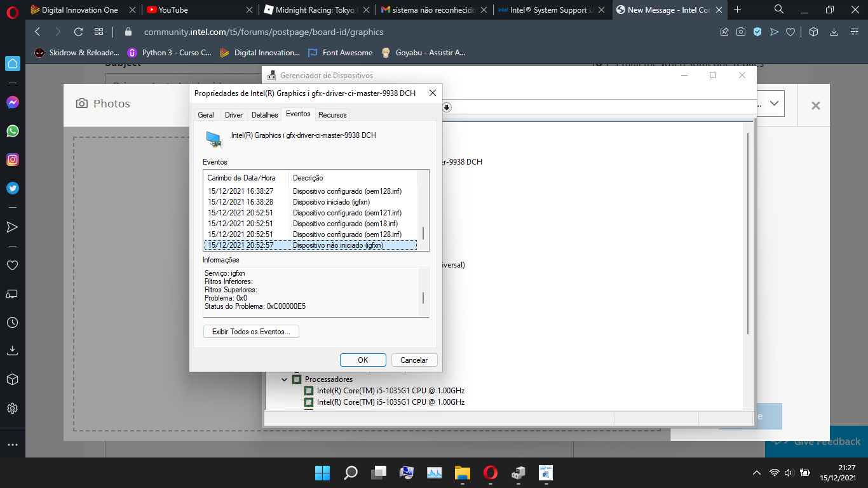Save page to bookmarks with the heart icon
The height and width of the screenshot is (488, 868).
coord(790,31)
